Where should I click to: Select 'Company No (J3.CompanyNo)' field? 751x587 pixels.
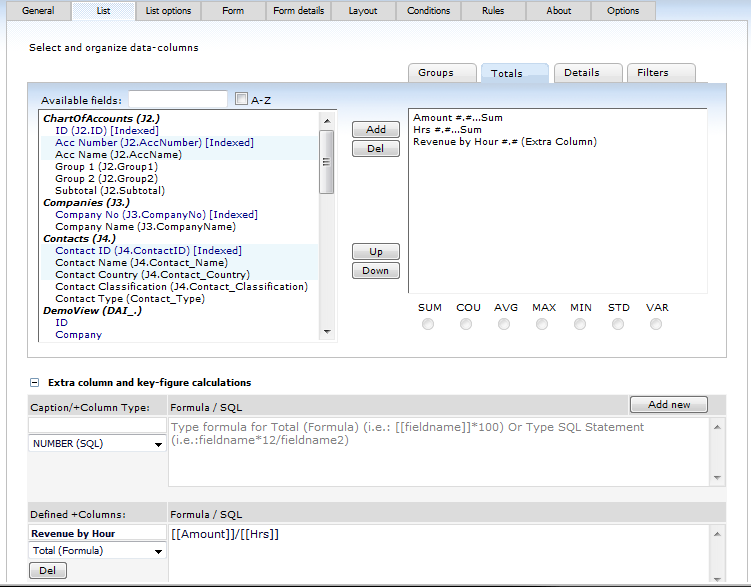156,214
